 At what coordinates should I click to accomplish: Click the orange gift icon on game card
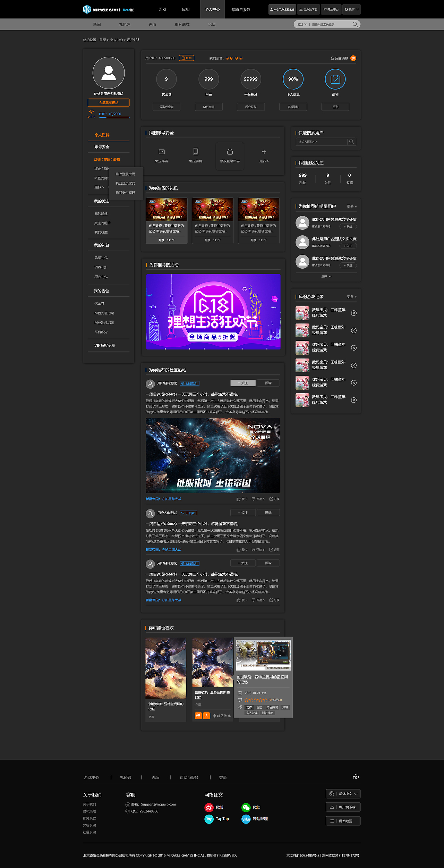198,716
